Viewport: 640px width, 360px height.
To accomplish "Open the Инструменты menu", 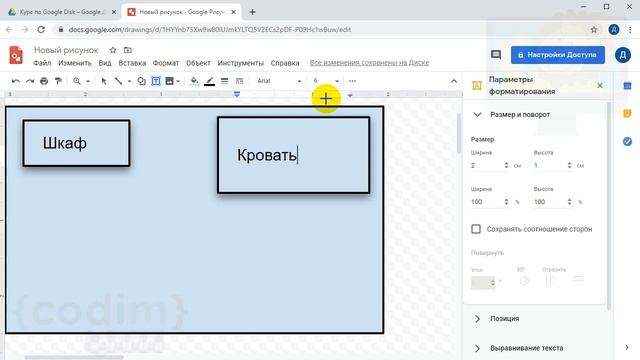I will pyautogui.click(x=240, y=63).
